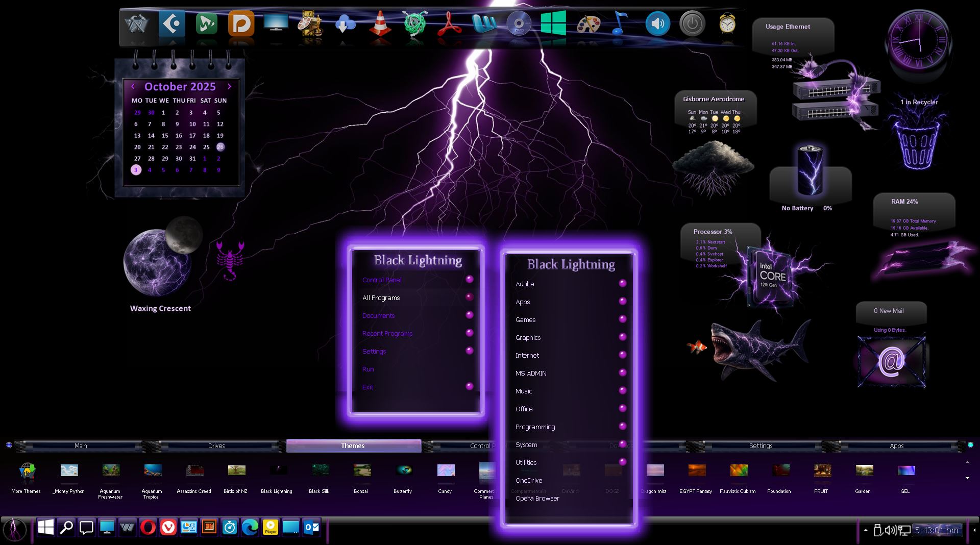Screen dimensions: 980x545
Task: Launch VLC media player from the top dock
Action: pyautogui.click(x=380, y=24)
